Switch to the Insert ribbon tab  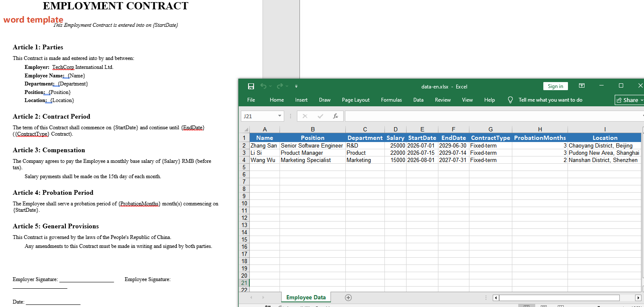(x=301, y=100)
